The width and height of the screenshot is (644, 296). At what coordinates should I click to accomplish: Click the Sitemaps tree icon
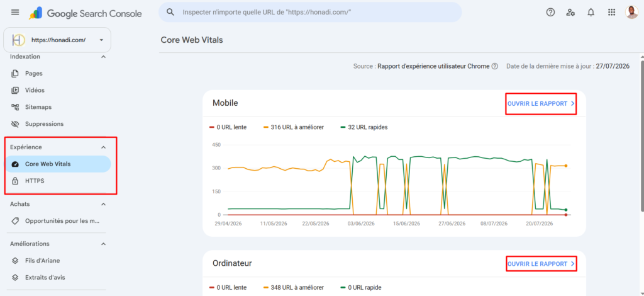pyautogui.click(x=15, y=107)
